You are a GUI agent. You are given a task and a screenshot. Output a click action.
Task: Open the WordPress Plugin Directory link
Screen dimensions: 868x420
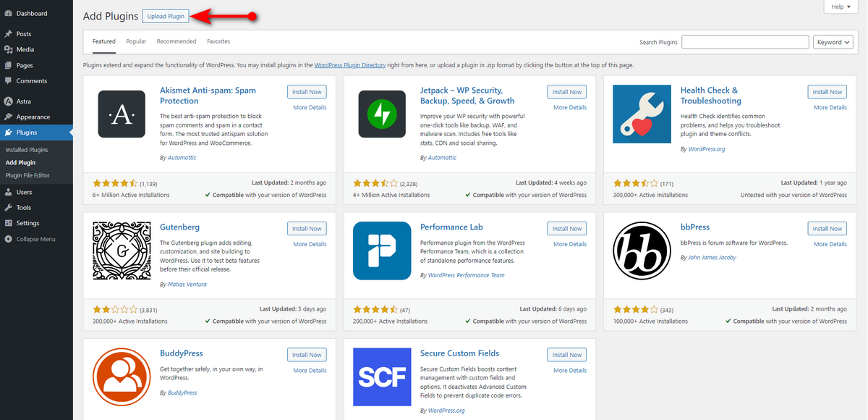(x=349, y=65)
